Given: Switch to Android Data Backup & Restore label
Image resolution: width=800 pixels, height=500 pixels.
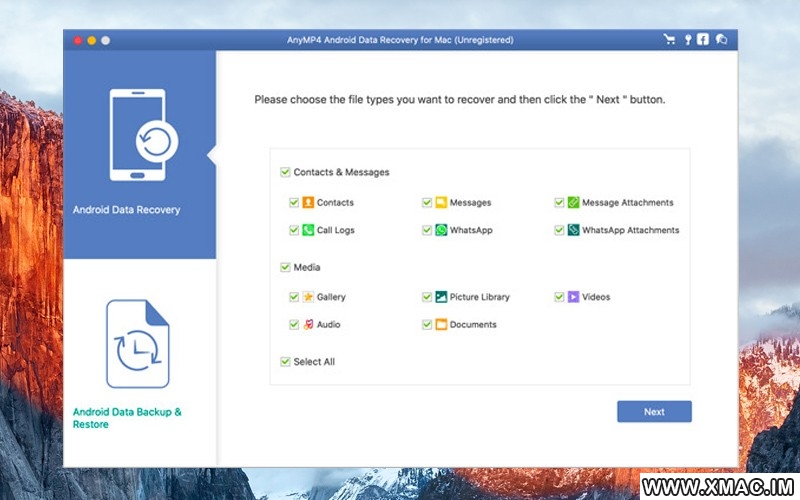Looking at the screenshot, I should point(127,418).
